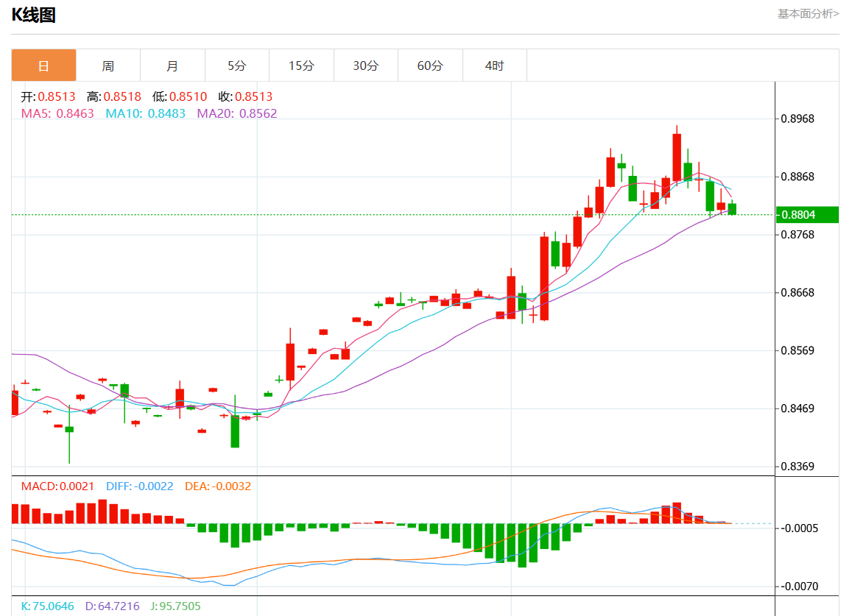The image size is (852, 616).
Task: Click the 0.8868 price axis label
Action: click(x=798, y=177)
